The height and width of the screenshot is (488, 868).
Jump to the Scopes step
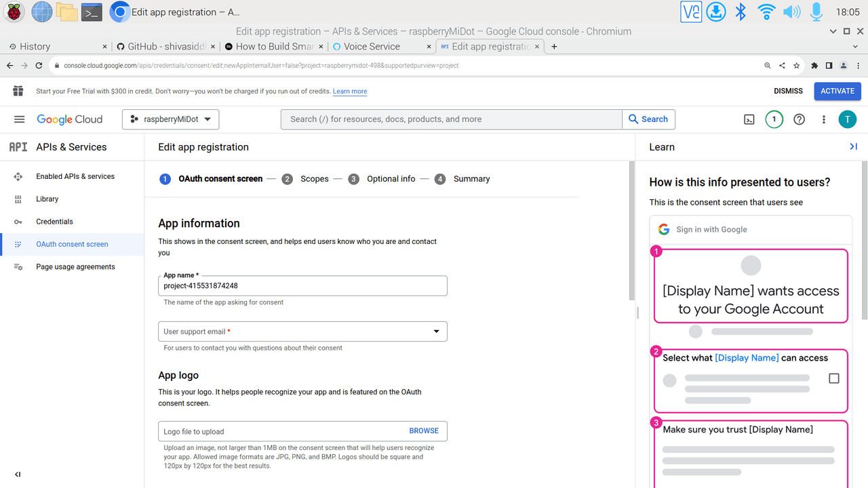click(306, 179)
